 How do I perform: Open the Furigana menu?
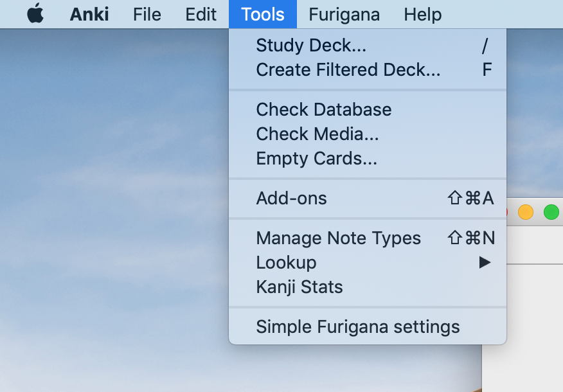click(344, 14)
